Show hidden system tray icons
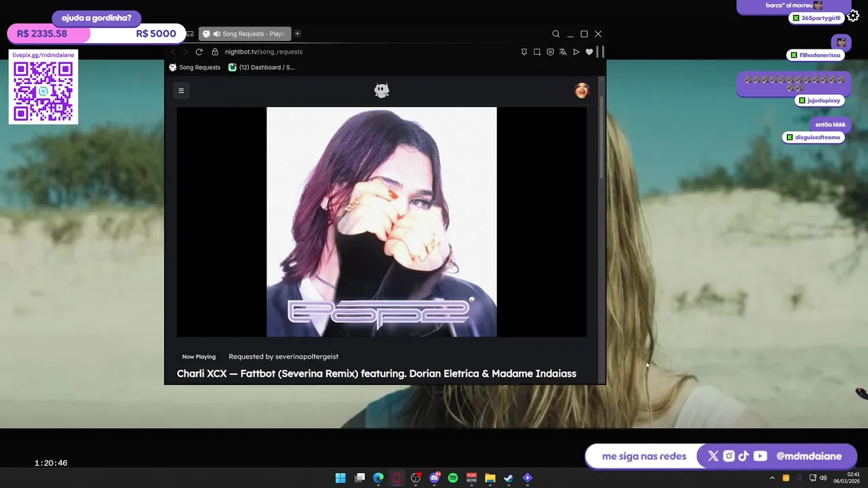Screen dimensions: 868x488 point(772,478)
